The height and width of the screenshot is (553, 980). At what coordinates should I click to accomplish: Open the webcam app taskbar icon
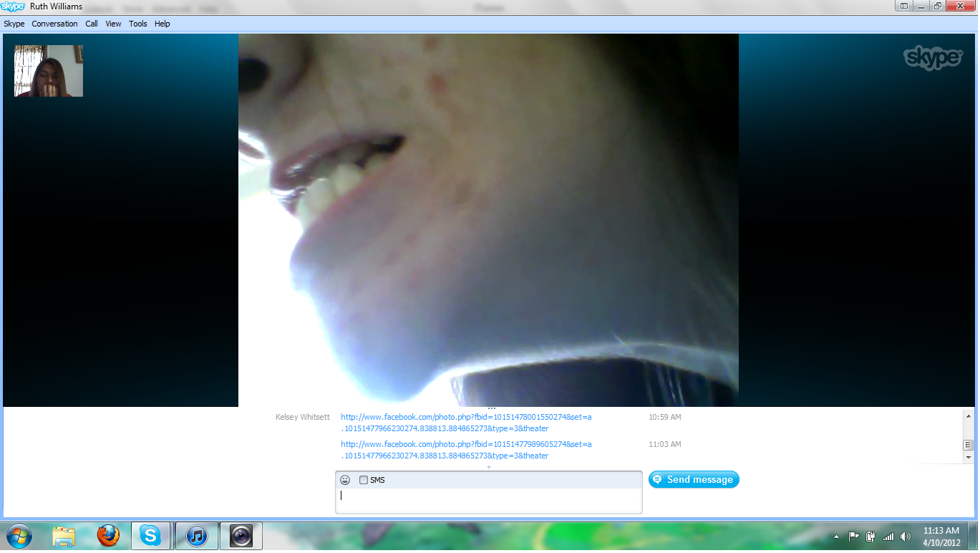[x=241, y=536]
